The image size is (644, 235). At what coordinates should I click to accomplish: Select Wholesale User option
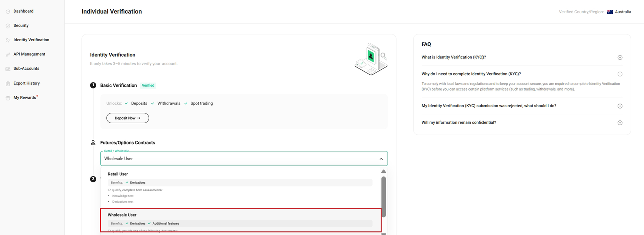click(x=122, y=215)
